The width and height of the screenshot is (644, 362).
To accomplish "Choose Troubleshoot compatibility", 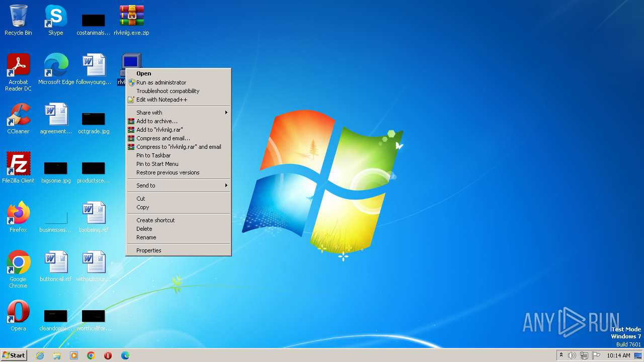I will point(179,91).
